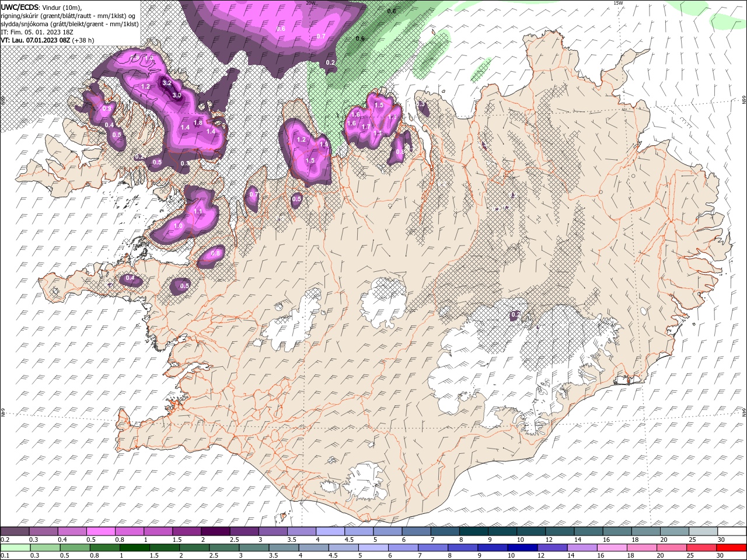This screenshot has height=560, width=747.
Task: Click the UWC/ECDS title text
Action: (x=20, y=7)
